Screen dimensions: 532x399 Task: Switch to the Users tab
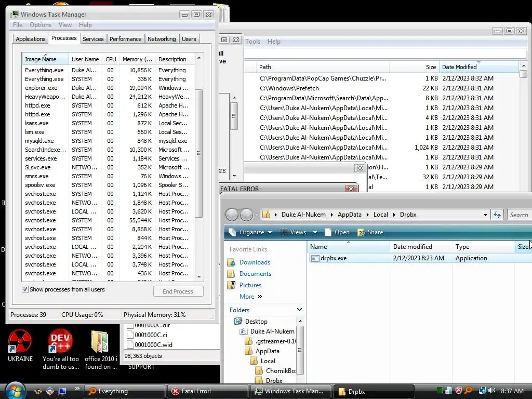point(189,39)
